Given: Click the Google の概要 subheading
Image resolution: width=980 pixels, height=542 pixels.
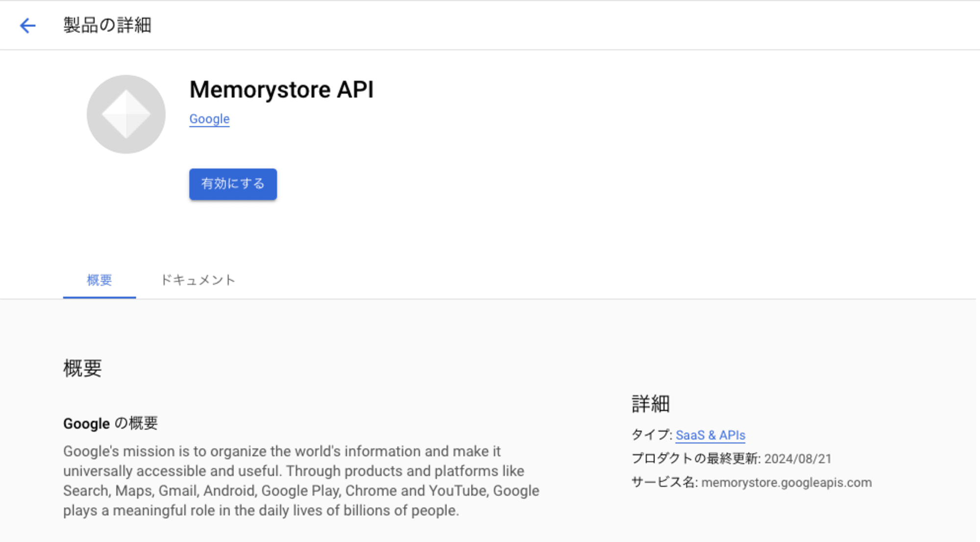Looking at the screenshot, I should (110, 423).
